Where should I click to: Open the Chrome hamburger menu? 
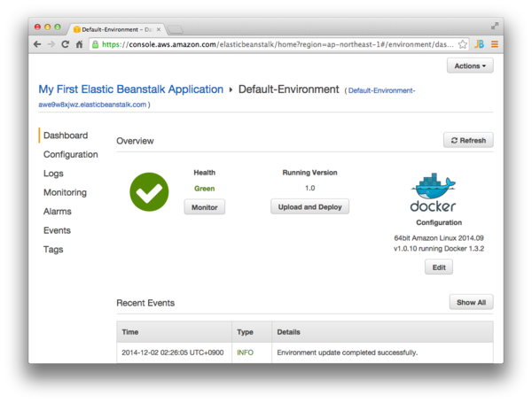click(x=495, y=44)
